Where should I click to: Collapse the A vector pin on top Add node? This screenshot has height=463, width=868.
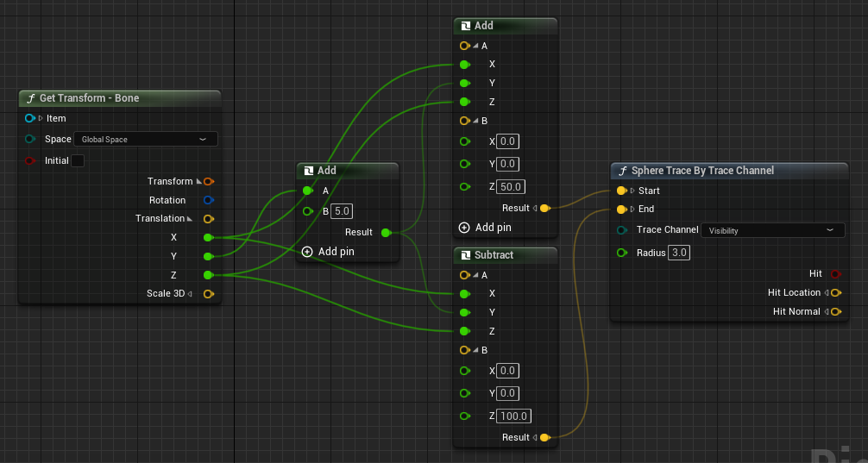tap(476, 47)
